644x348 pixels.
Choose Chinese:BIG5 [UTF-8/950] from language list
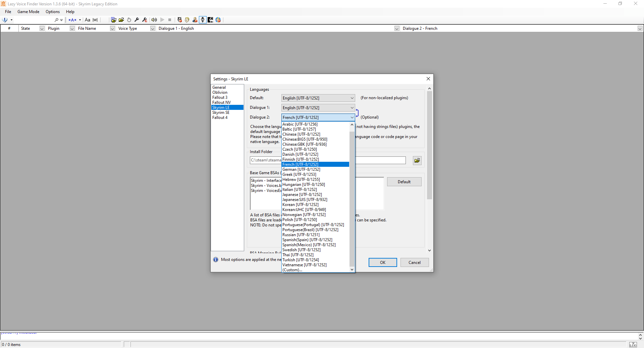tap(315, 139)
